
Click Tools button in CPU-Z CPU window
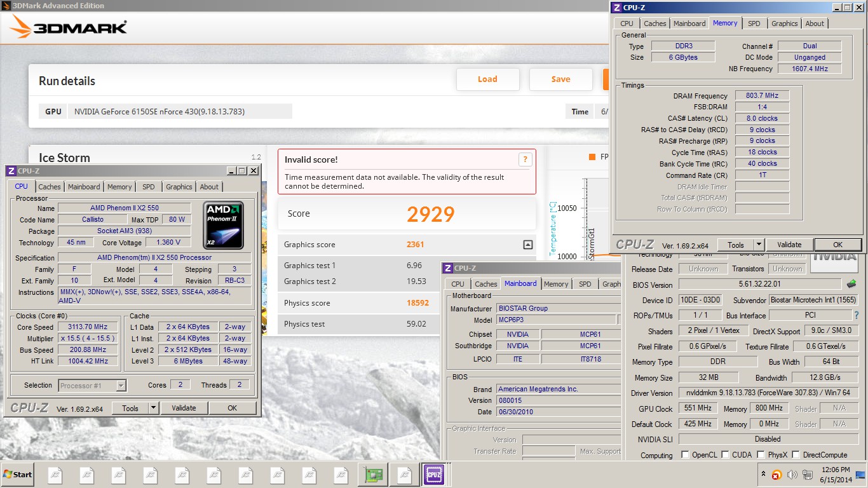(130, 408)
